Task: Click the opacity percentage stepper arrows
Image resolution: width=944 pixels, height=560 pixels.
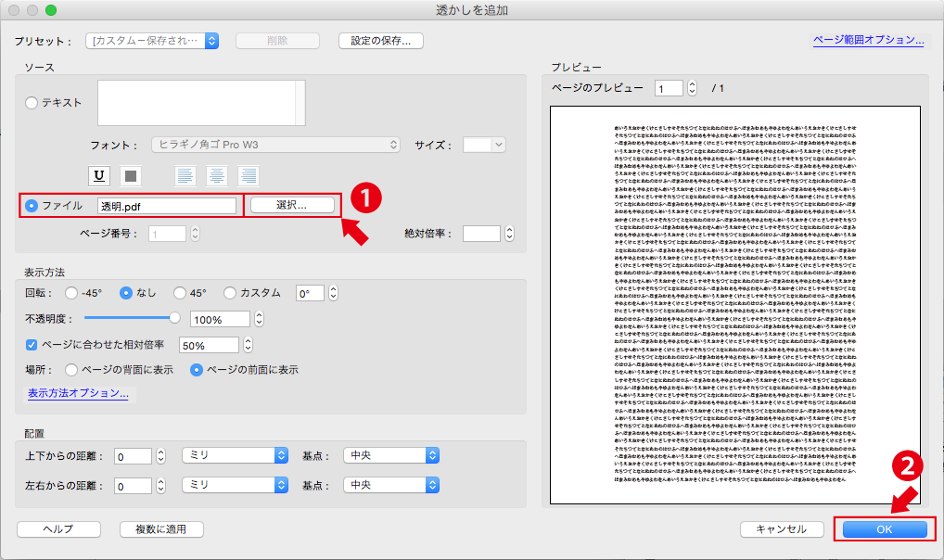Action: point(259,319)
